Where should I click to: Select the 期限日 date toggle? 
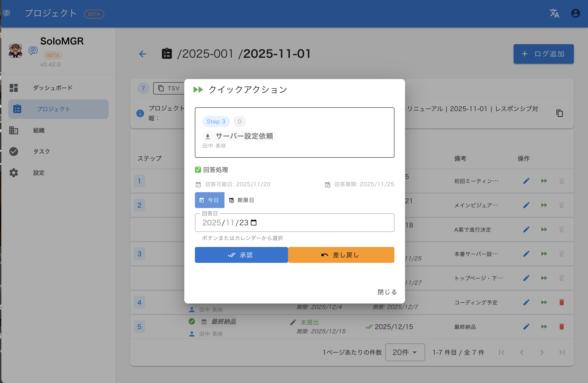242,200
